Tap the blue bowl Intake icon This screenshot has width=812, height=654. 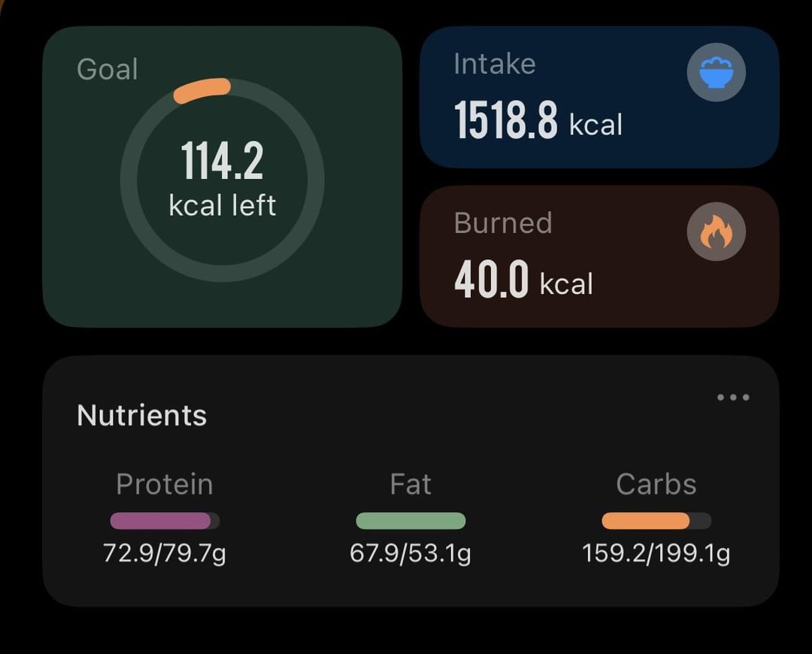point(716,72)
